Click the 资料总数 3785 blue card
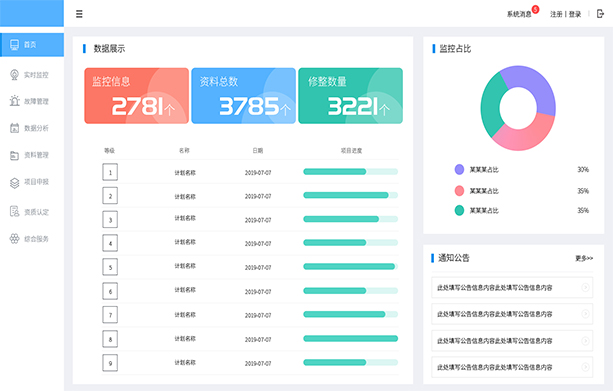Screen dimensions: 613x391 (x=244, y=96)
